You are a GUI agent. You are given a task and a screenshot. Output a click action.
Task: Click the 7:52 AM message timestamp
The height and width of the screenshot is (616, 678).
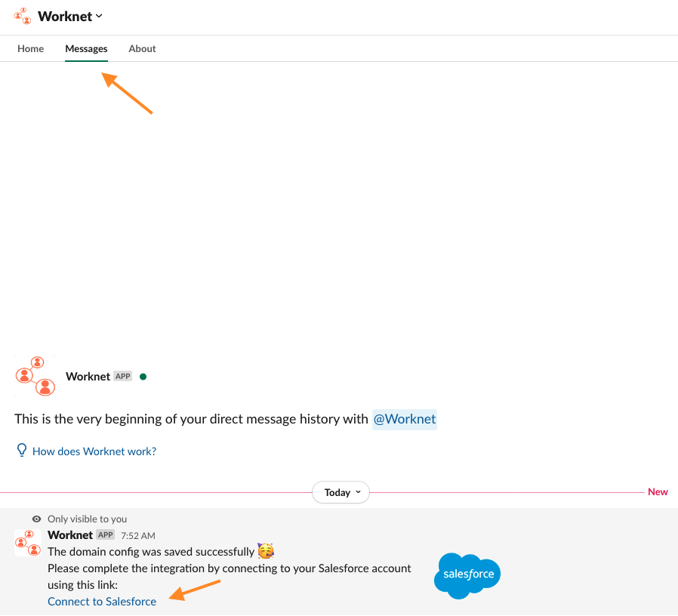[138, 535]
